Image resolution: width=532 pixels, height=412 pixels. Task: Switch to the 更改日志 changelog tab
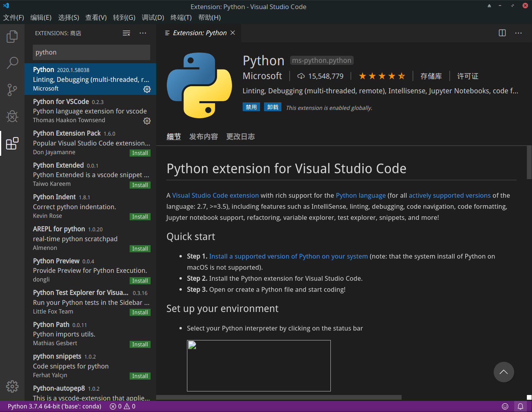pos(241,137)
